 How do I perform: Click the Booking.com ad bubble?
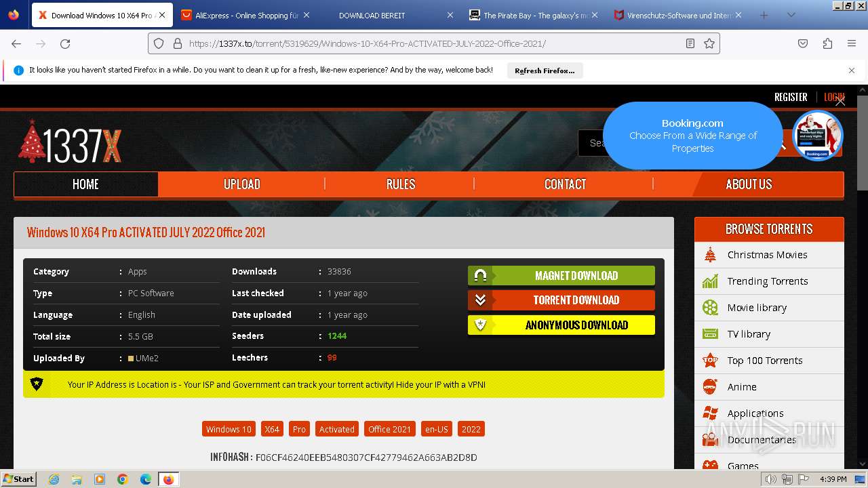tap(692, 136)
